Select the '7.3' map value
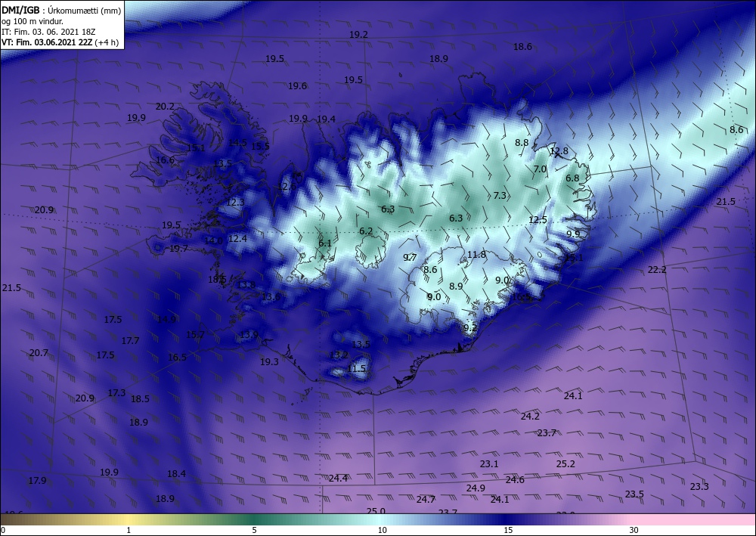 coord(500,196)
